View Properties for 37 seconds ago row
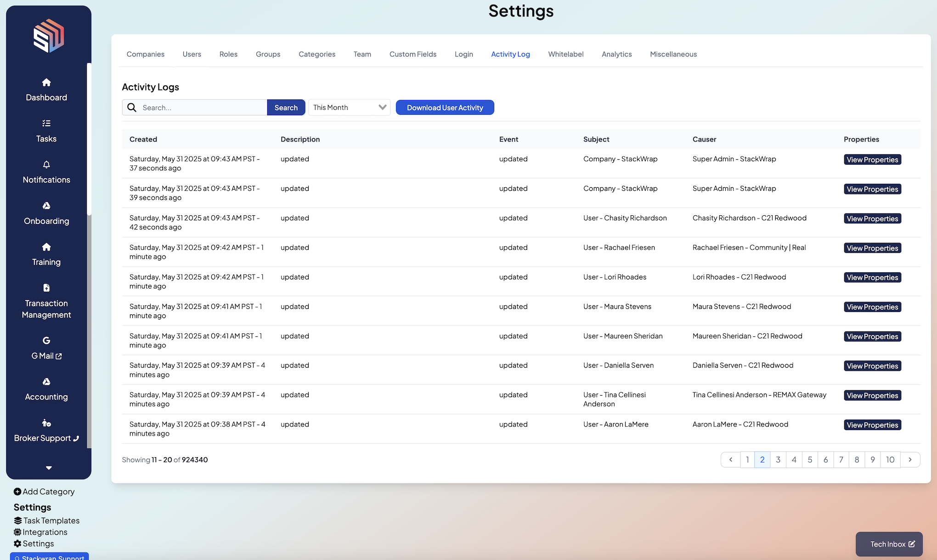The width and height of the screenshot is (937, 560). [872, 160]
